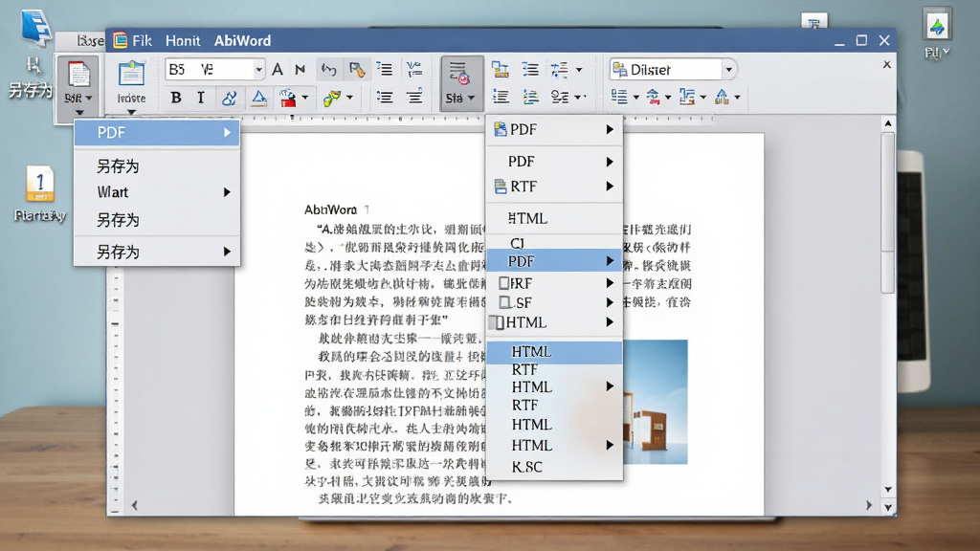The image size is (980, 551).
Task: Expand the Wlart submenu arrow
Action: click(x=228, y=192)
